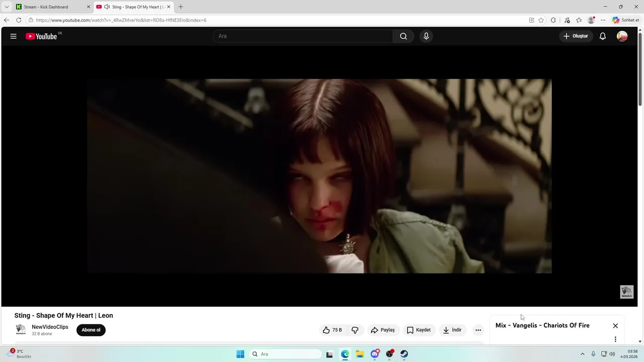644x362 pixels.
Task: Show hidden system tray icons
Action: (583, 354)
